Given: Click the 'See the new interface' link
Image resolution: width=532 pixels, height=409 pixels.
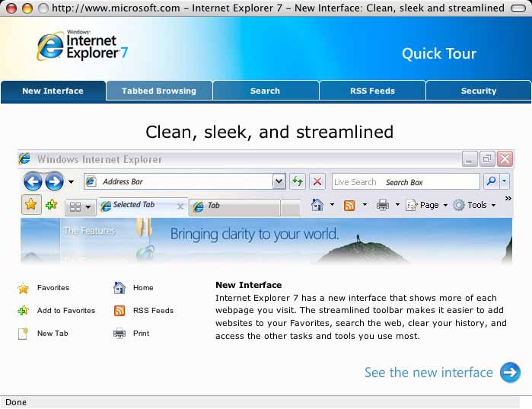Looking at the screenshot, I should [x=428, y=372].
